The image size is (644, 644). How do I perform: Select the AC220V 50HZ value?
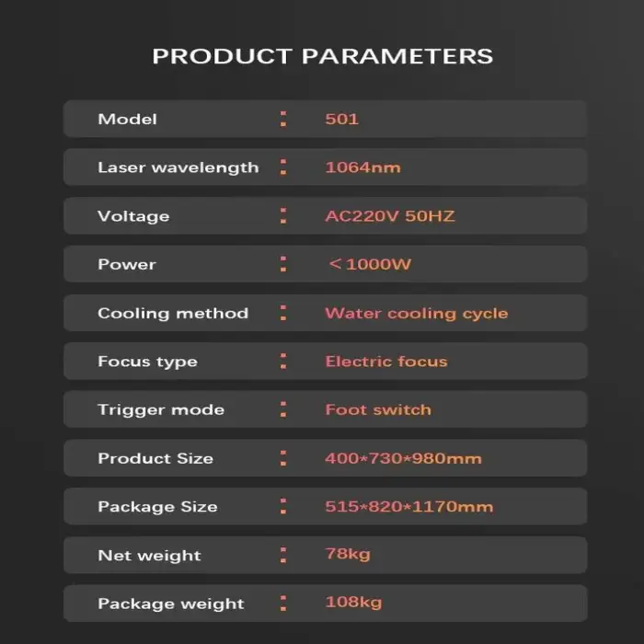pyautogui.click(x=390, y=216)
